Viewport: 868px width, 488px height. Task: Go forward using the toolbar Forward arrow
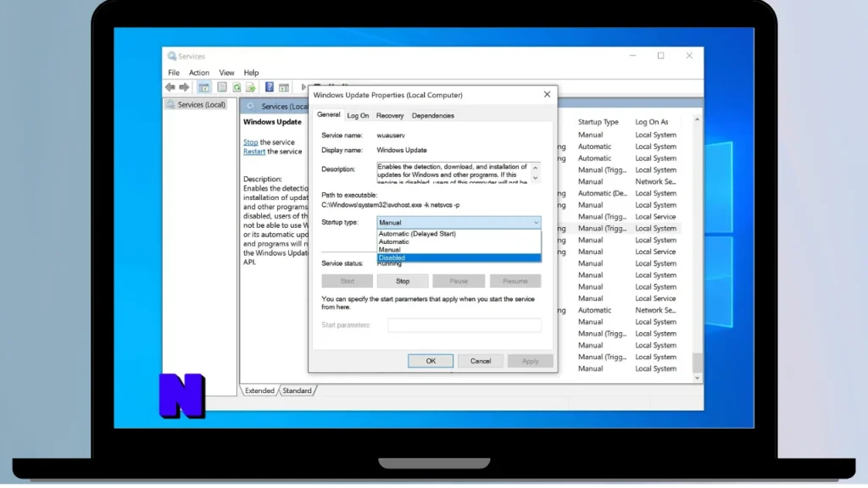coord(184,87)
